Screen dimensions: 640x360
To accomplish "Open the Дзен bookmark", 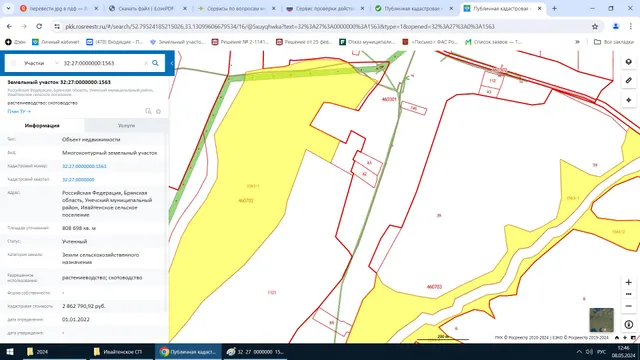I will (15, 42).
